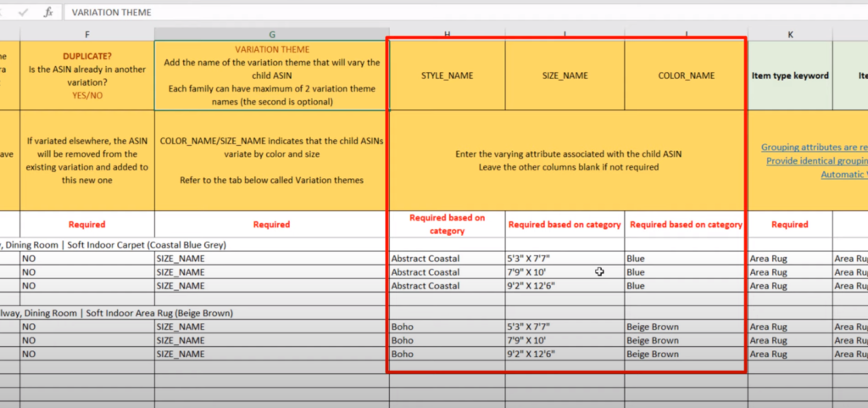Click the Insert Function fx icon
Image resolution: width=868 pixels, height=408 pixels.
(48, 12)
